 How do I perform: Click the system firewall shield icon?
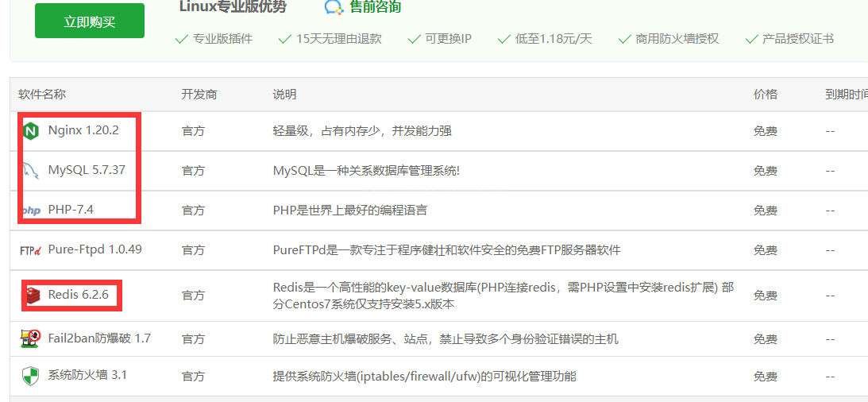coord(30,376)
